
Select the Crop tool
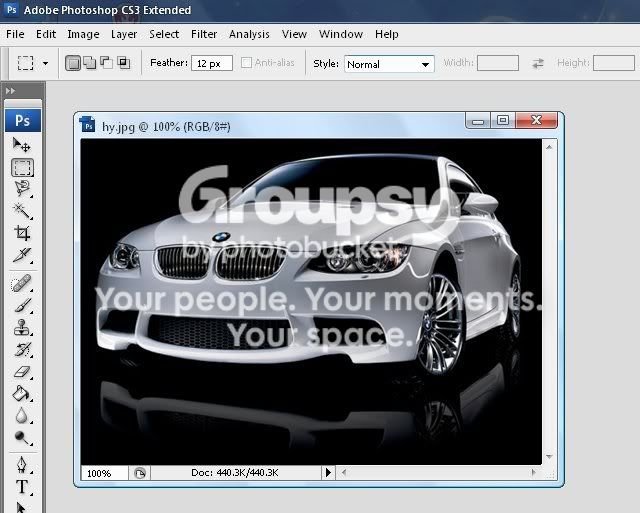point(22,233)
